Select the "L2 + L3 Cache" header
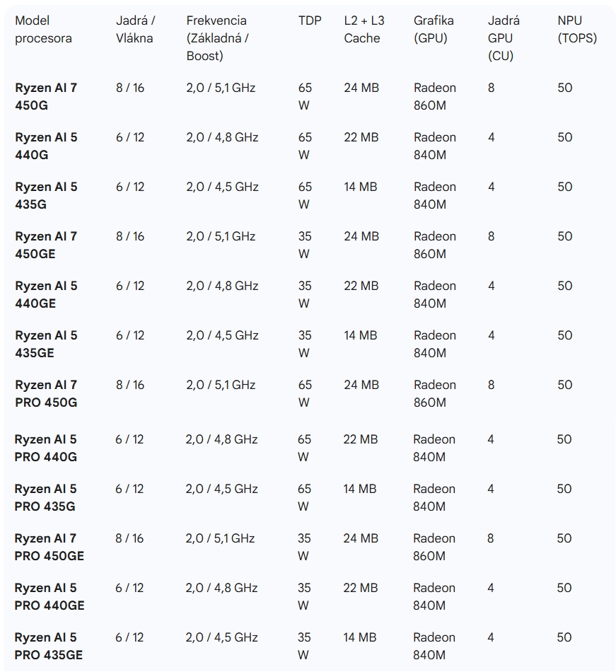 point(364,30)
